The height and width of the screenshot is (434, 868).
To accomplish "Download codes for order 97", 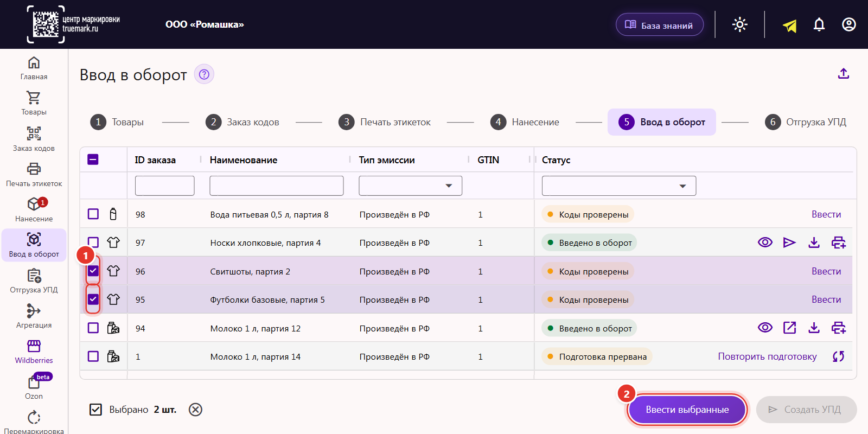I will pyautogui.click(x=814, y=242).
